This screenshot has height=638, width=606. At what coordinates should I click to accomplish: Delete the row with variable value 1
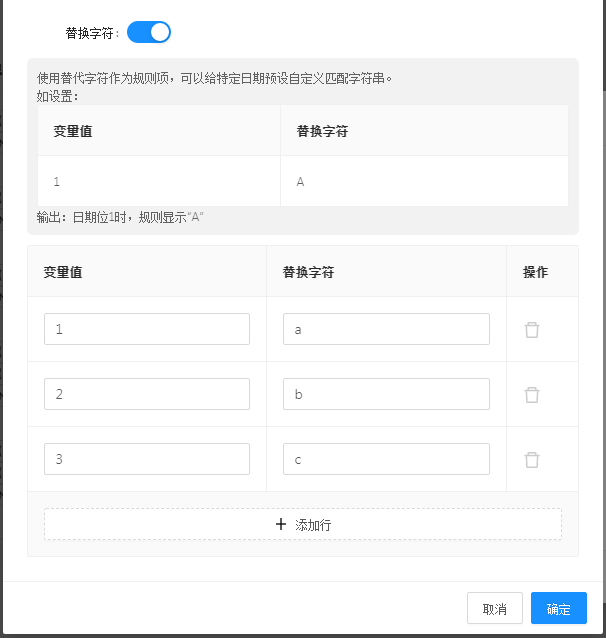tap(532, 330)
